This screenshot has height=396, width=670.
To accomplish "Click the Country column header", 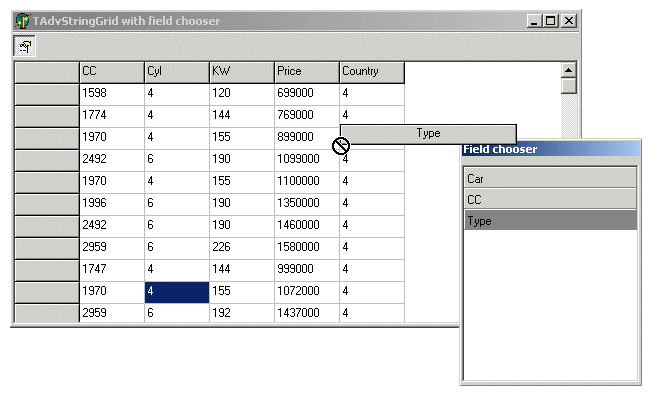I will (372, 72).
